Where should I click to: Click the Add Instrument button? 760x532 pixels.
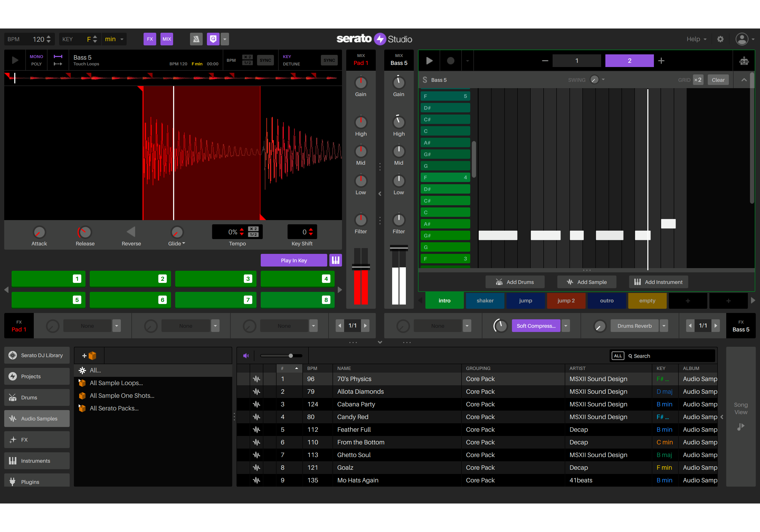point(658,282)
